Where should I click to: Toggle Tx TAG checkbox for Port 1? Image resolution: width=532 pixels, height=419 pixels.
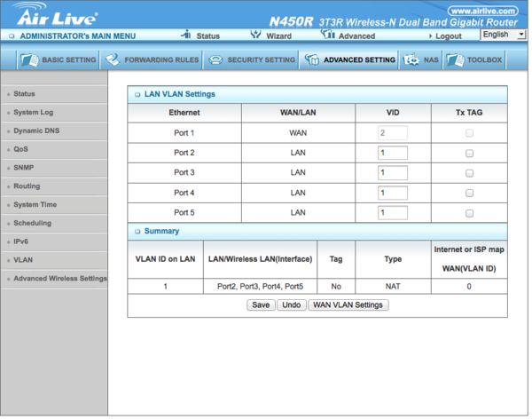pos(469,133)
